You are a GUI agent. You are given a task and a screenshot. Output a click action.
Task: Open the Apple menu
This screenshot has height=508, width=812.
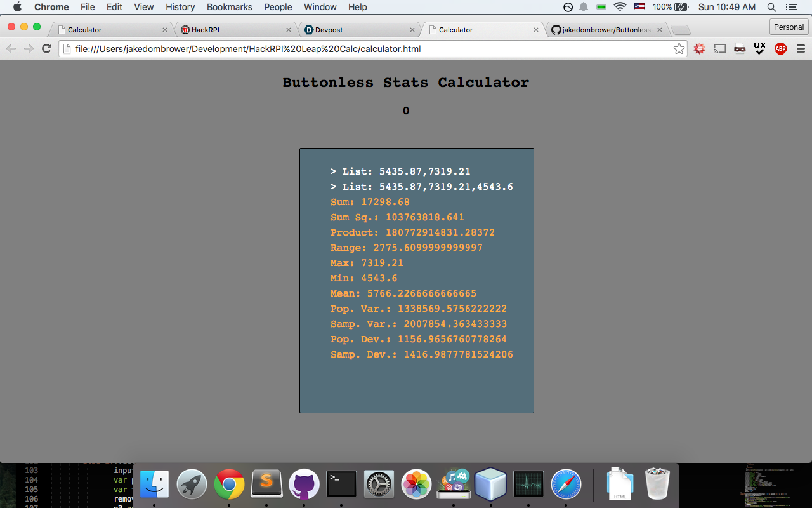[x=17, y=7]
